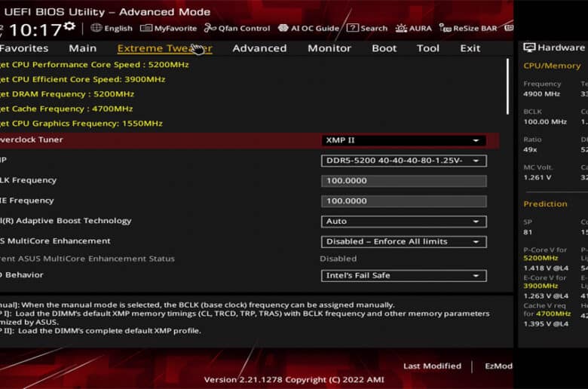Click the vertical scrollbar of settings list
The image size is (588, 389).
pyautogui.click(x=508, y=86)
